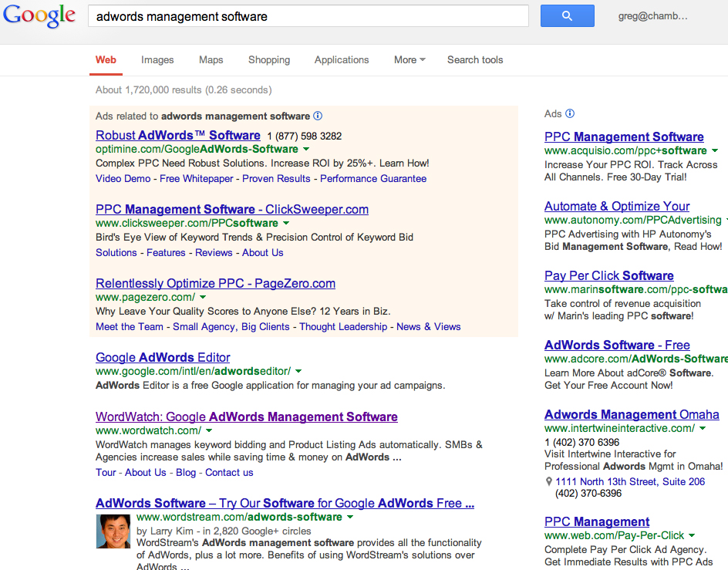The image size is (728, 570).
Task: Expand arrow next to optimine.com URL
Action: click(306, 149)
